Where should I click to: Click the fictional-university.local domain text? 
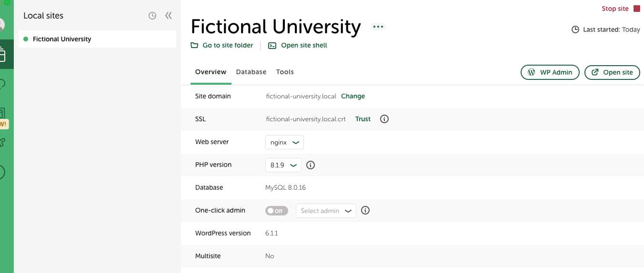pyautogui.click(x=301, y=96)
